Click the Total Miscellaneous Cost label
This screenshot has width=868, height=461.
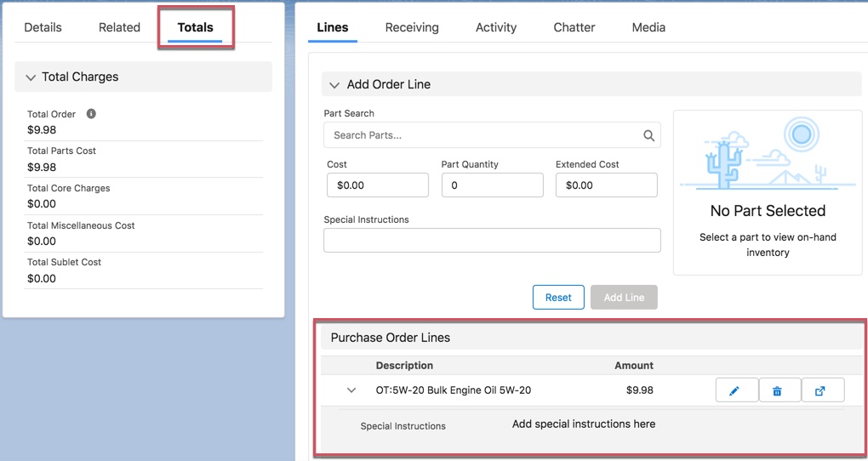point(81,225)
